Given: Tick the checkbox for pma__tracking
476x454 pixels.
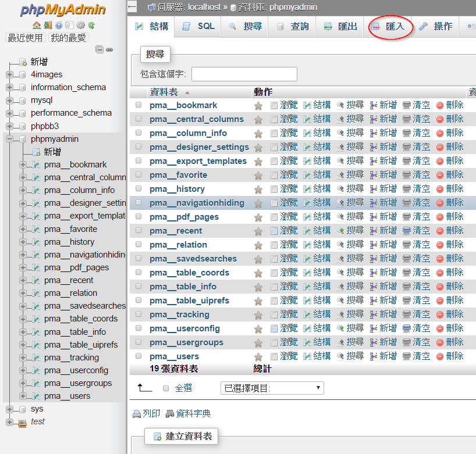Looking at the screenshot, I should (138, 314).
